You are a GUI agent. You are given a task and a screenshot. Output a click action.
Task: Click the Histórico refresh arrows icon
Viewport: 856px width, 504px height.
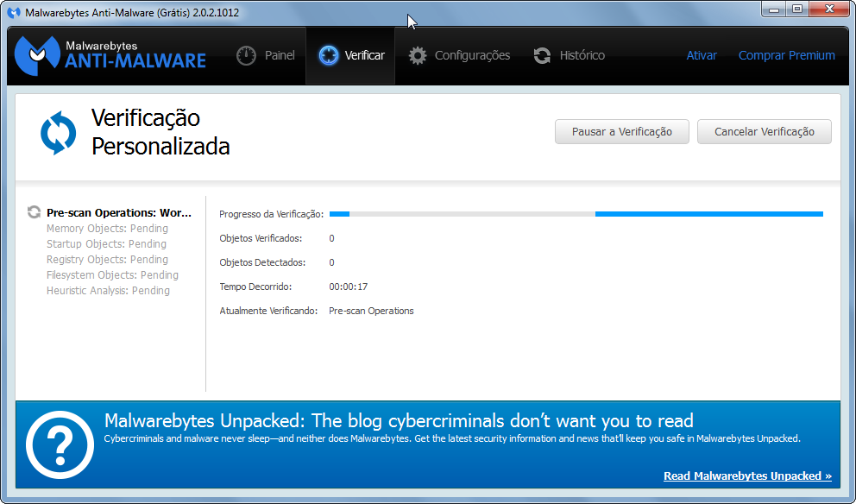542,56
